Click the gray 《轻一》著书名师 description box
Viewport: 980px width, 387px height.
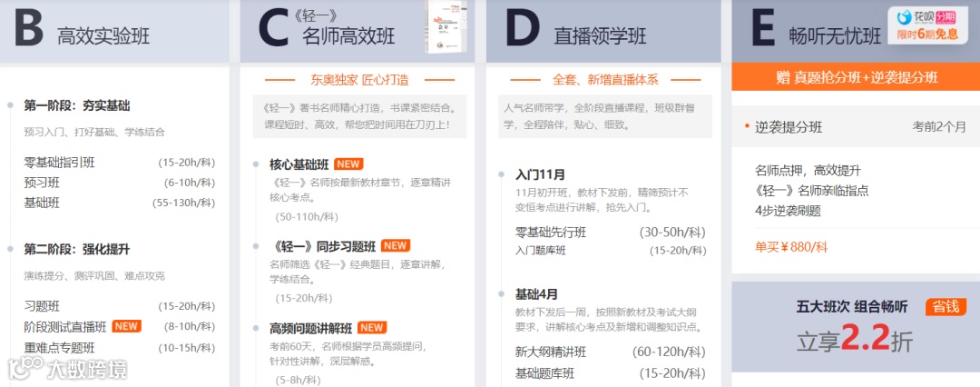(359, 116)
